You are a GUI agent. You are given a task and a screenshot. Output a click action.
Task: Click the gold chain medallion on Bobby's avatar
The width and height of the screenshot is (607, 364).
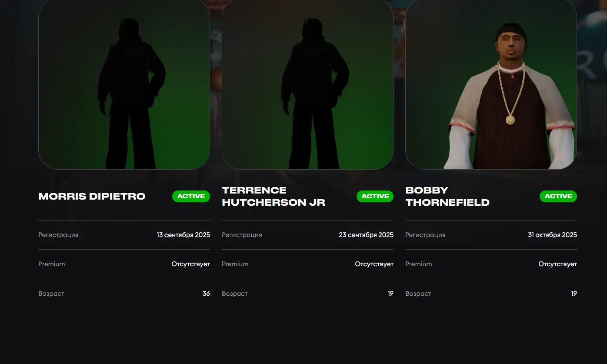pyautogui.click(x=510, y=120)
